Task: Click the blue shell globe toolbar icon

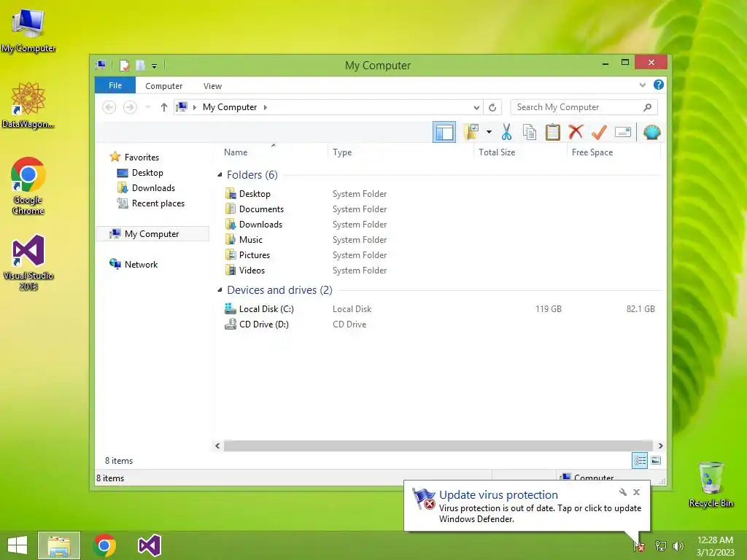Action: (651, 132)
